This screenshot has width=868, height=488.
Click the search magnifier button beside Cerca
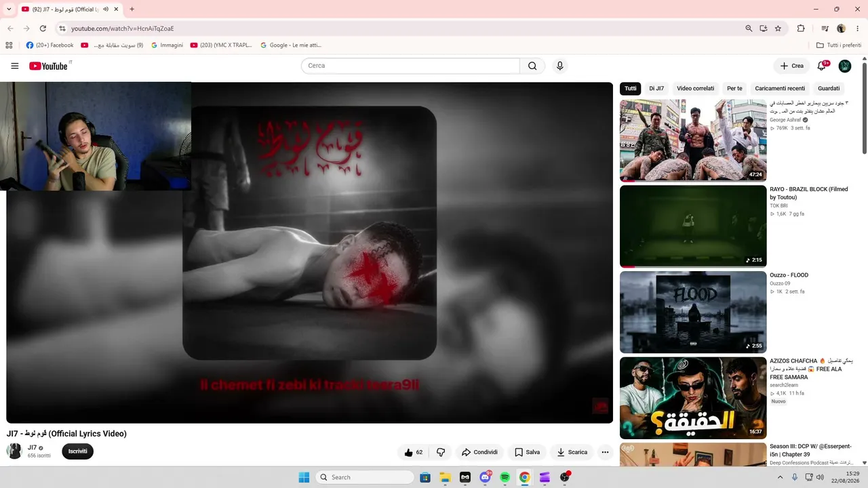click(x=532, y=66)
